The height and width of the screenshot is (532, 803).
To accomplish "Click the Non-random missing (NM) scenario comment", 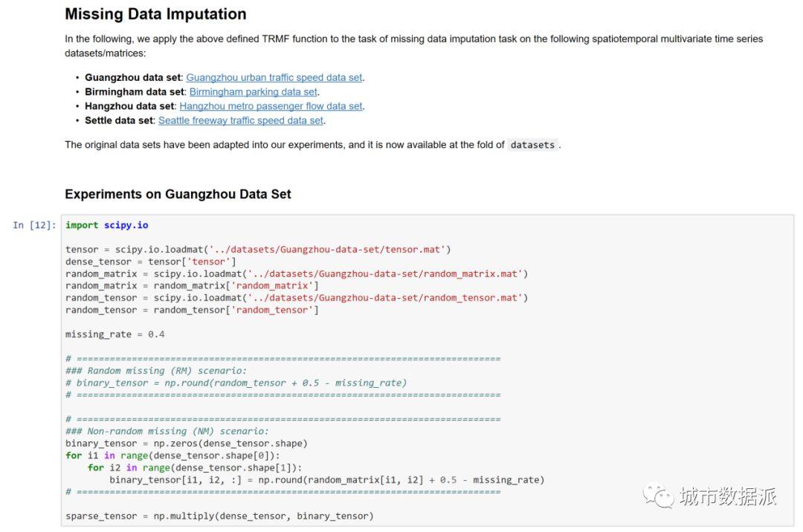I will click(x=167, y=431).
